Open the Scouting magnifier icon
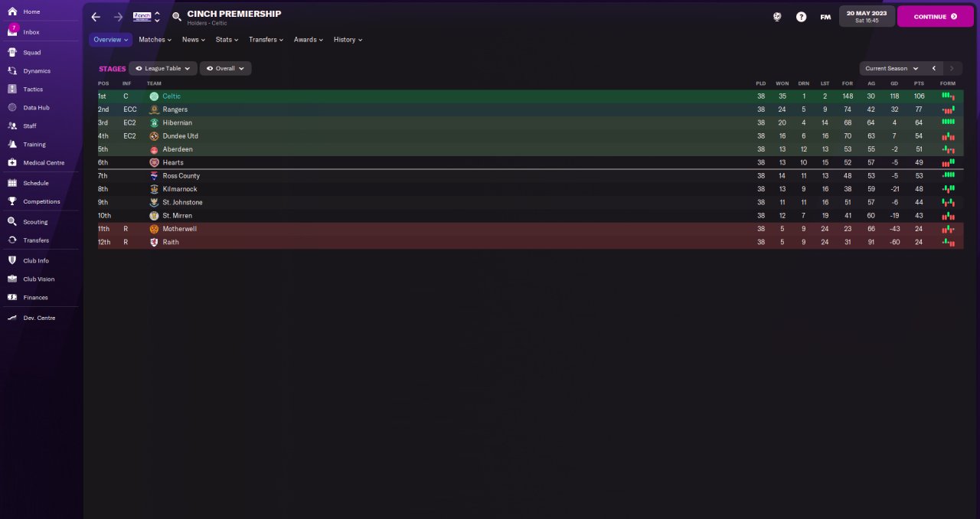 (x=12, y=221)
